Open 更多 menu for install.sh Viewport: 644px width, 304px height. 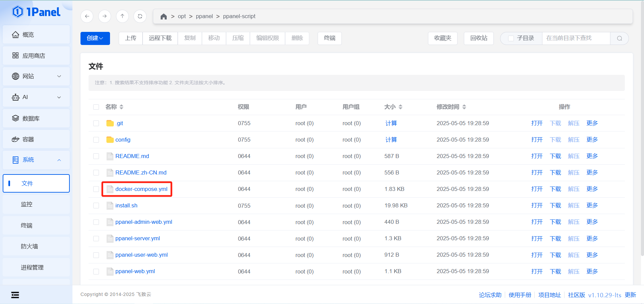click(592, 205)
